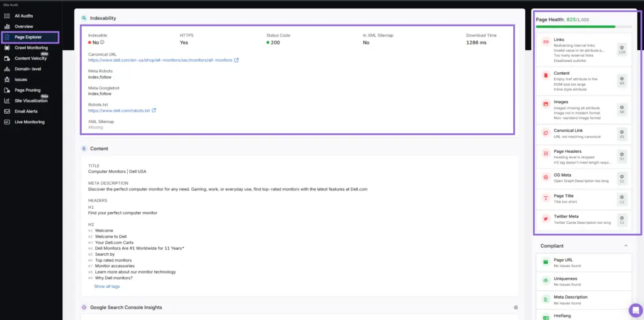Click the Images issue picture icon

tap(546, 104)
